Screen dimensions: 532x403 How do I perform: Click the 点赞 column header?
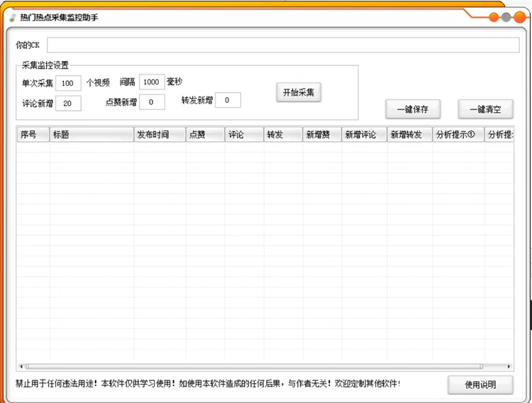click(x=205, y=134)
